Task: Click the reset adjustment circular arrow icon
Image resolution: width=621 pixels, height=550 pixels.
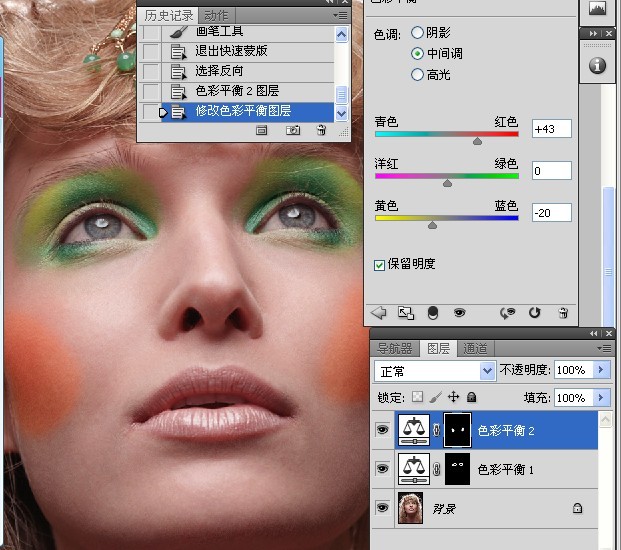Action: [x=534, y=313]
